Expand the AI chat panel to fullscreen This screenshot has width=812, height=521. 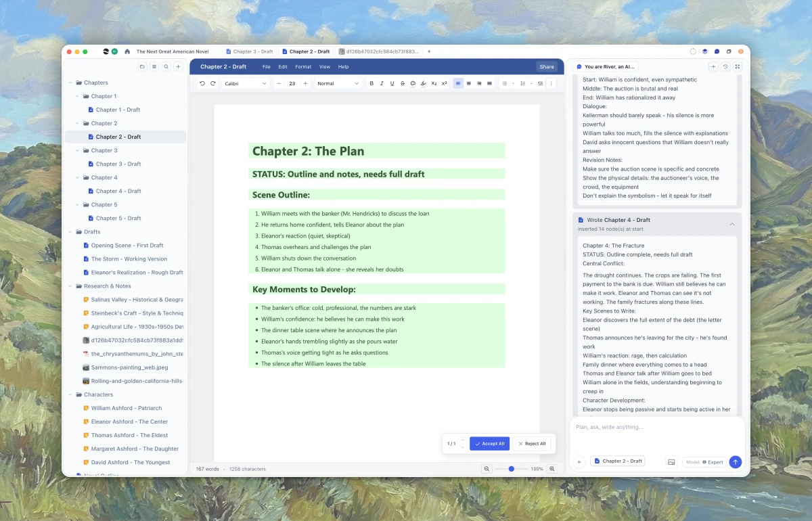pyautogui.click(x=738, y=67)
